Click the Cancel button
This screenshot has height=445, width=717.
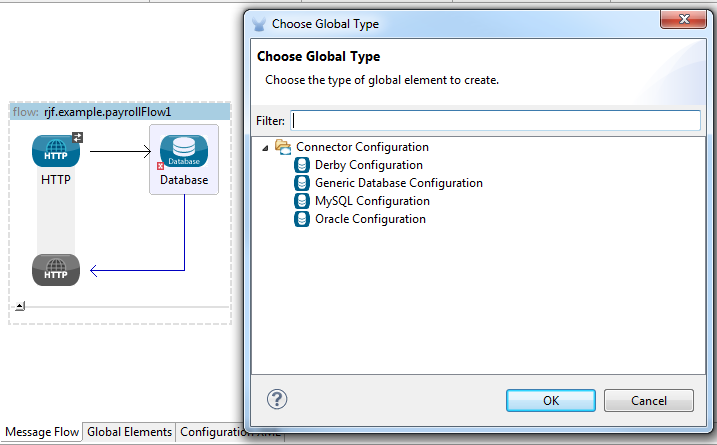point(649,401)
